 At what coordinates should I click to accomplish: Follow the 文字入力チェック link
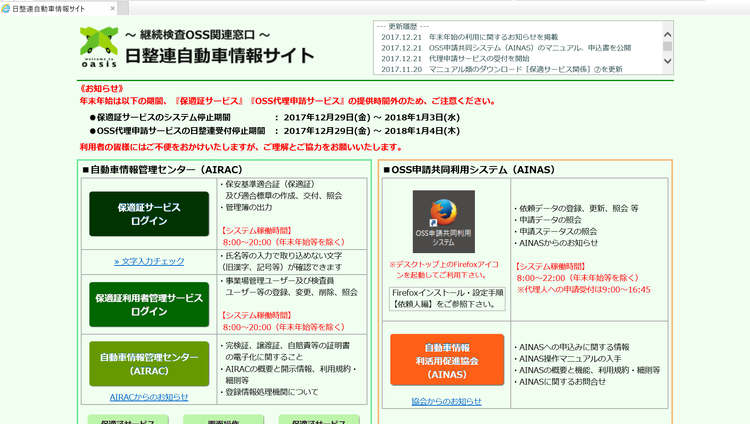coord(149,261)
